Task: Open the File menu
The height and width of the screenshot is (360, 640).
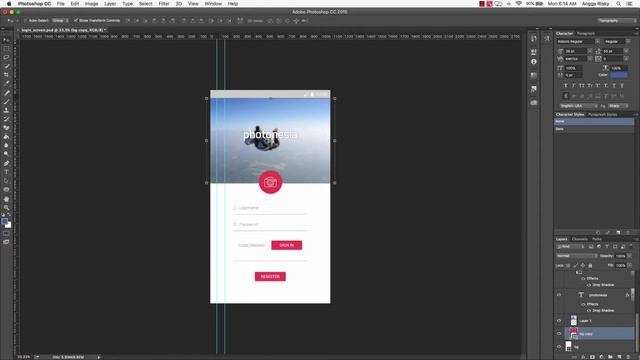Action: pyautogui.click(x=61, y=4)
